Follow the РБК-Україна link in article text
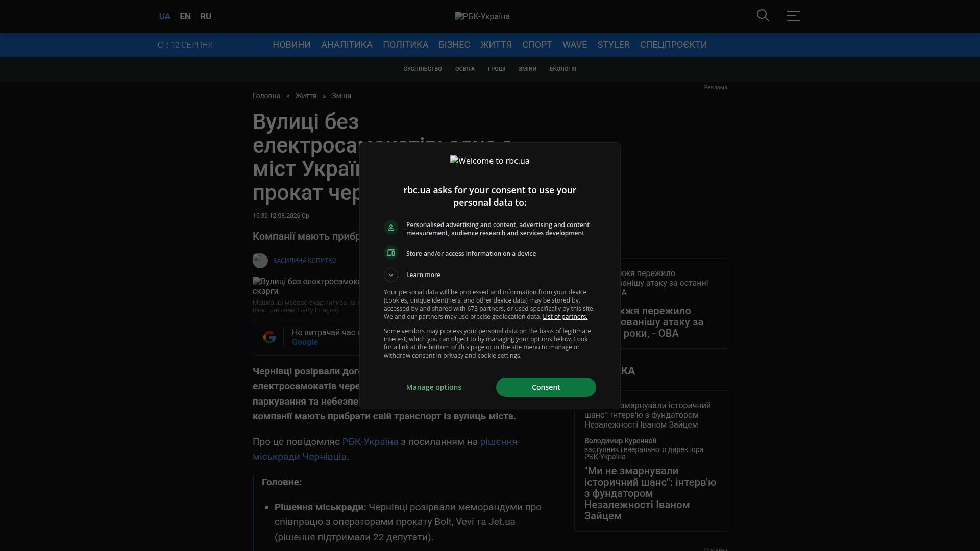Image resolution: width=980 pixels, height=551 pixels. click(370, 442)
